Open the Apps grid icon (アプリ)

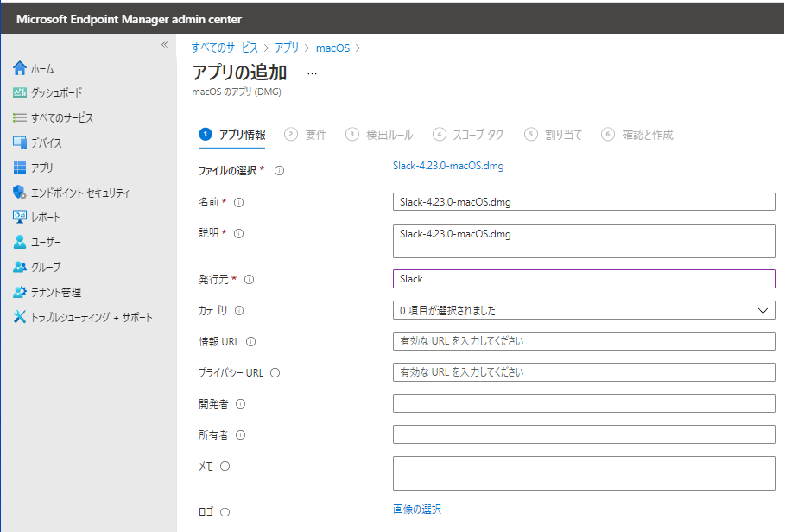click(x=20, y=168)
